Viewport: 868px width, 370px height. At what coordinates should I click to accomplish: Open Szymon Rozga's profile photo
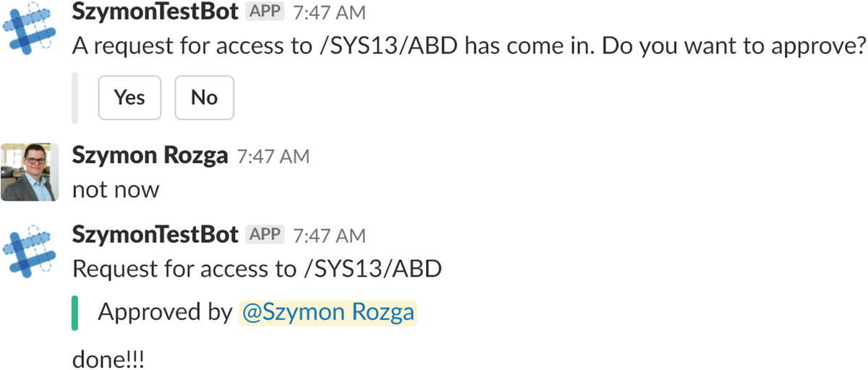tap(30, 172)
